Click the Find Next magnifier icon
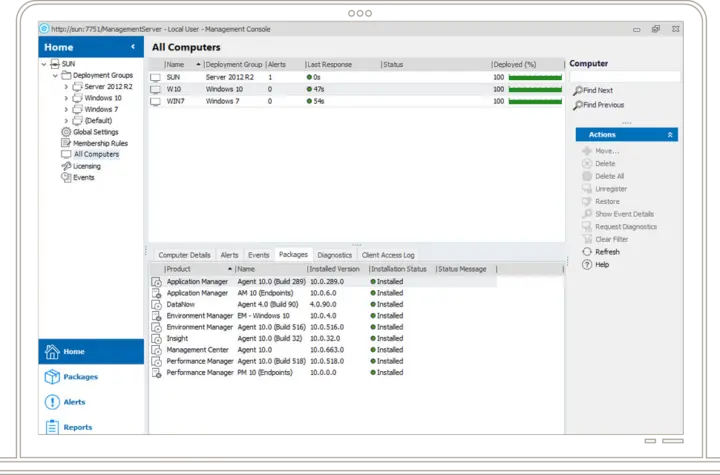720x475 pixels. (578, 90)
